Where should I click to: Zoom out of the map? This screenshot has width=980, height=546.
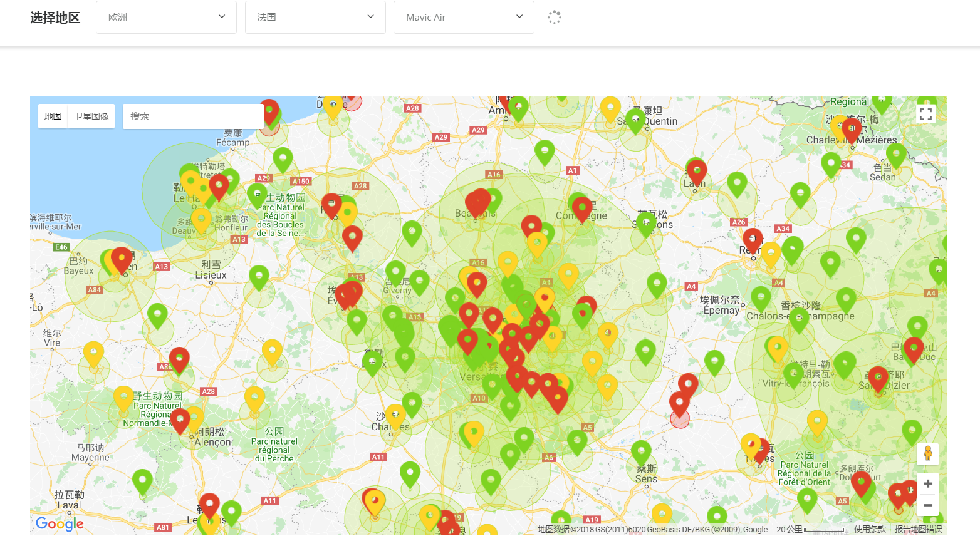point(928,505)
